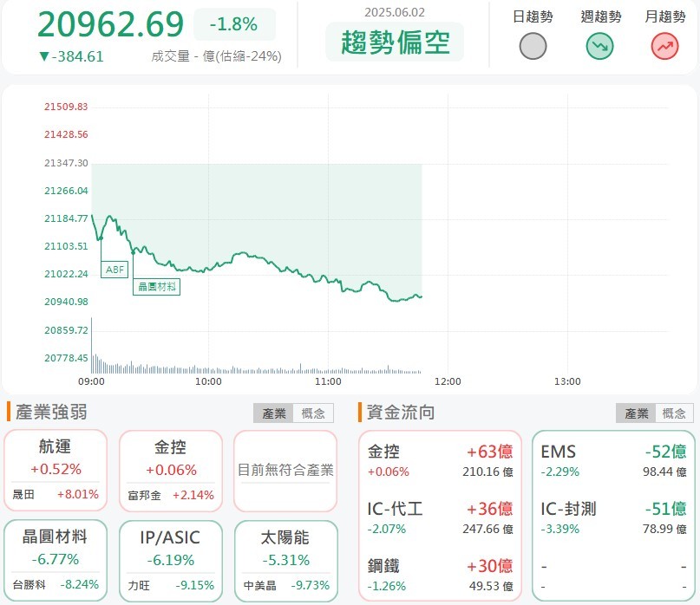Click the daily trend gray circle icon
700x605 pixels.
pos(533,47)
